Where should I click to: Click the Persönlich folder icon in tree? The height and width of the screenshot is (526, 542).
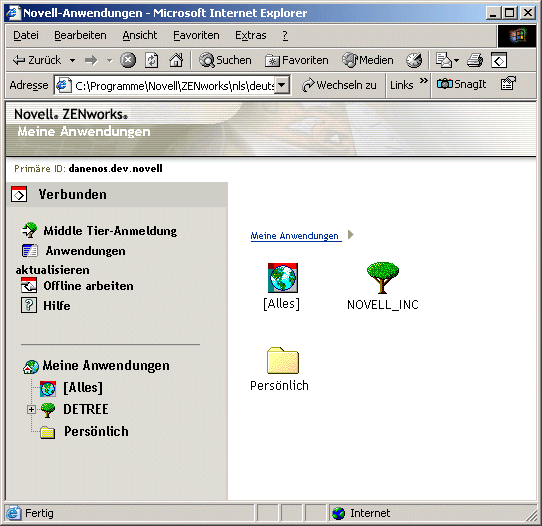coord(47,432)
